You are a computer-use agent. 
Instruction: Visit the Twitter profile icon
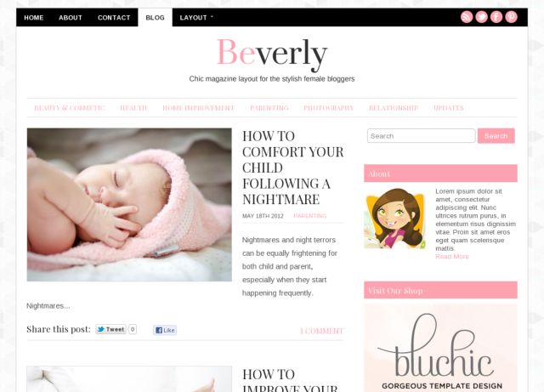click(x=482, y=17)
